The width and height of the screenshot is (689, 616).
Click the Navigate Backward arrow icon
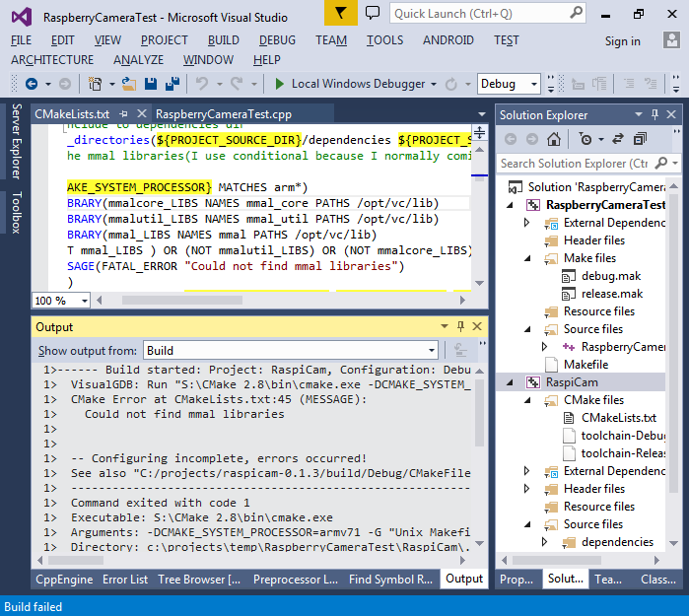click(x=32, y=84)
